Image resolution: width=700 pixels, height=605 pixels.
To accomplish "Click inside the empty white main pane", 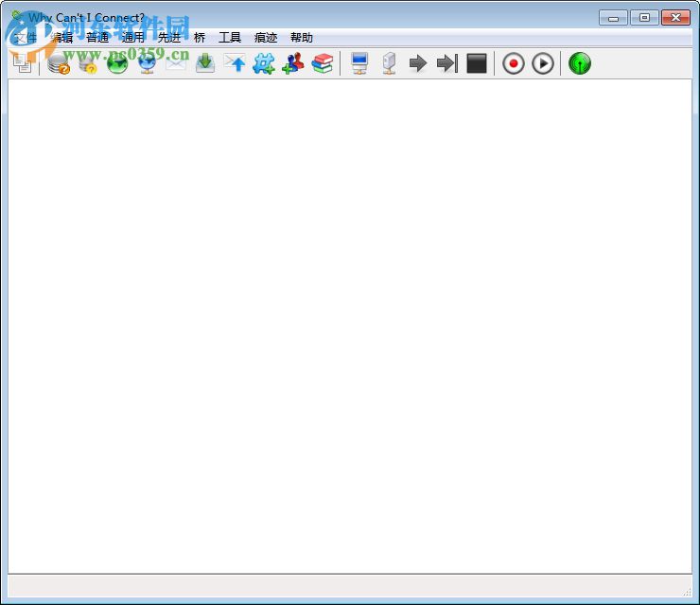I will 350,326.
